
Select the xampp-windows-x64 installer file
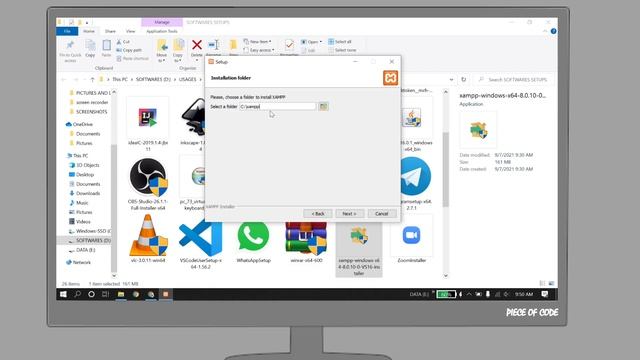359,250
